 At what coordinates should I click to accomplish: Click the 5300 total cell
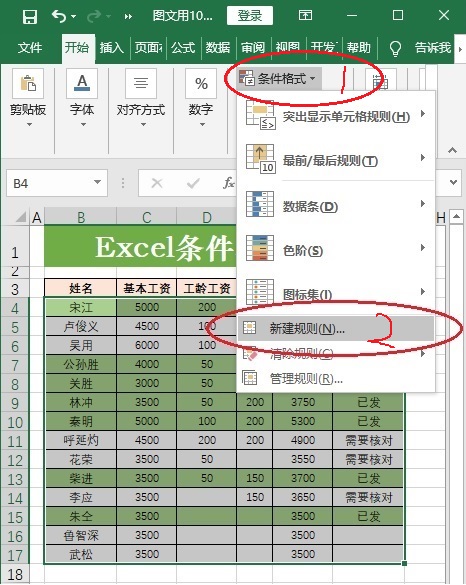point(303,421)
